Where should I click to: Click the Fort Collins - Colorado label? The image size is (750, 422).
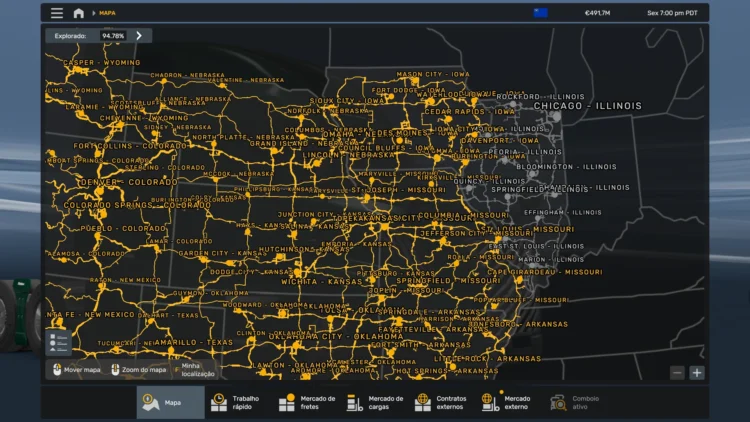[x=130, y=146]
